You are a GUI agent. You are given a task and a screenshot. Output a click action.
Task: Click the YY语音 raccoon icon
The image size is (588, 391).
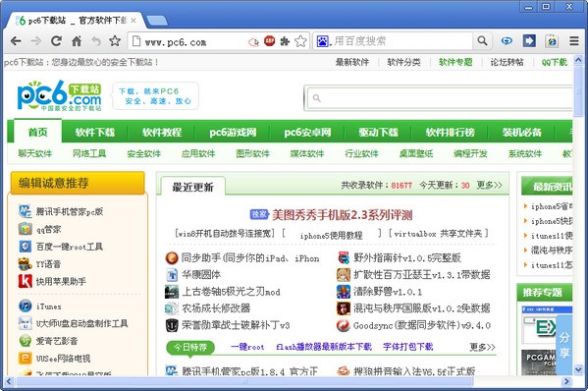(x=25, y=264)
